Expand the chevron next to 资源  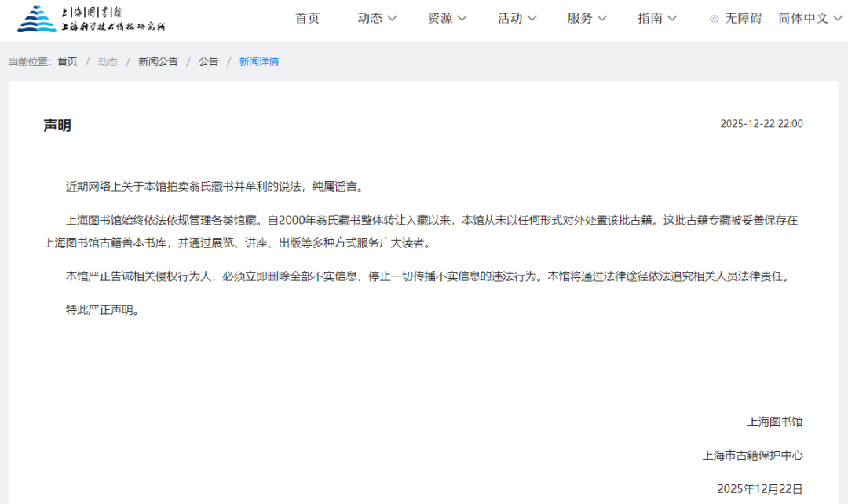462,18
